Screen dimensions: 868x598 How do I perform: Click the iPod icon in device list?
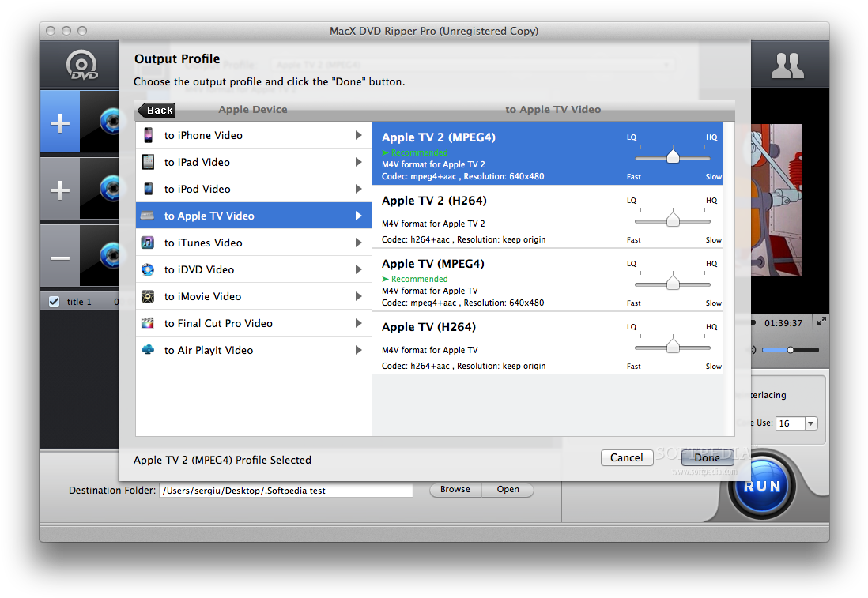pyautogui.click(x=149, y=189)
